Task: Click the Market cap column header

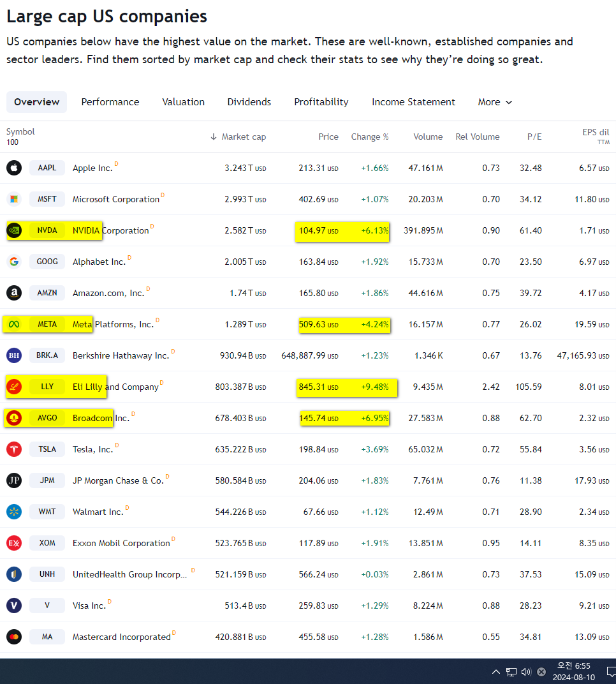Action: [244, 137]
